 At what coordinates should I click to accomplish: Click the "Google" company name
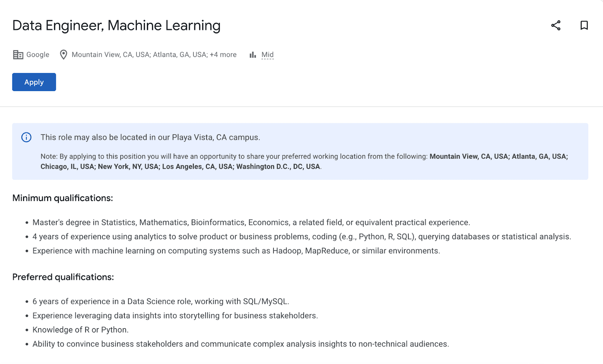pyautogui.click(x=37, y=55)
